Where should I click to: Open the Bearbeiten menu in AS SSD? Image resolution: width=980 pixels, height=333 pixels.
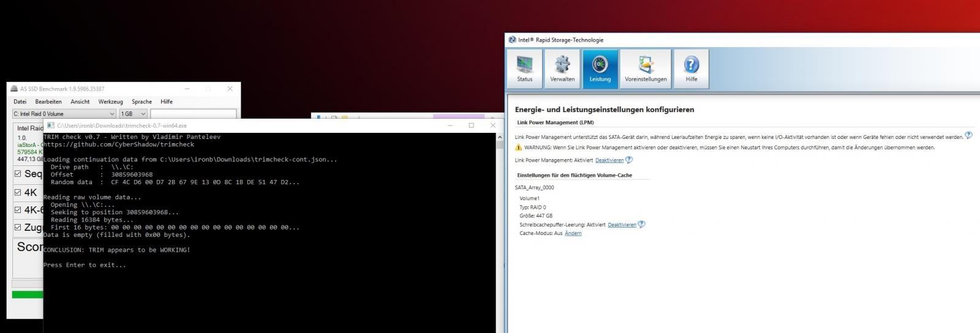point(48,102)
